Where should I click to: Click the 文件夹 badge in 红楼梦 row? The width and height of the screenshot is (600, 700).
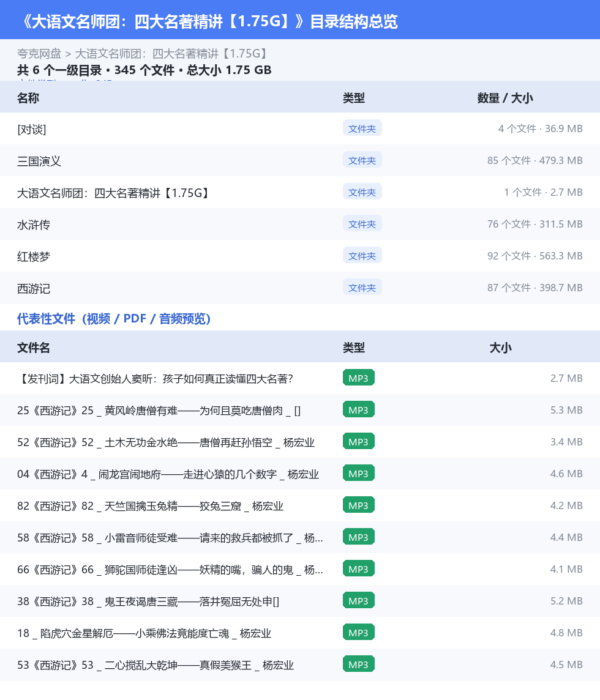(362, 255)
